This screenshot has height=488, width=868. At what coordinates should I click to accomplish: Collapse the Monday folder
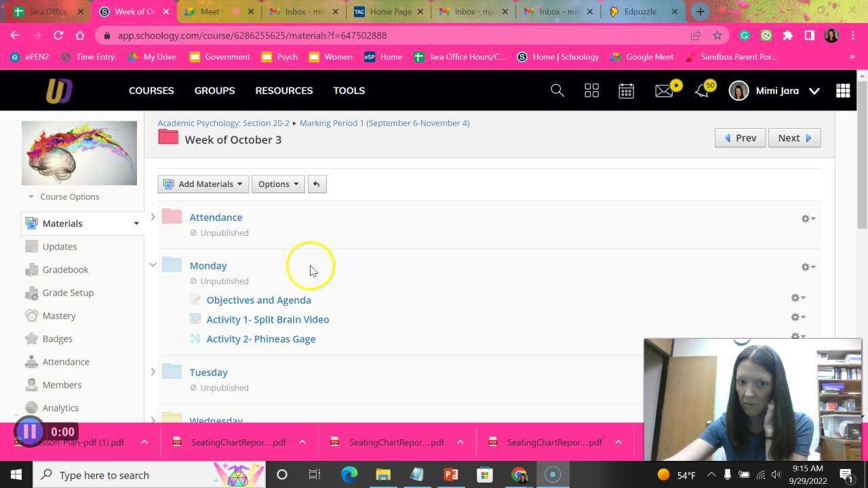point(153,265)
